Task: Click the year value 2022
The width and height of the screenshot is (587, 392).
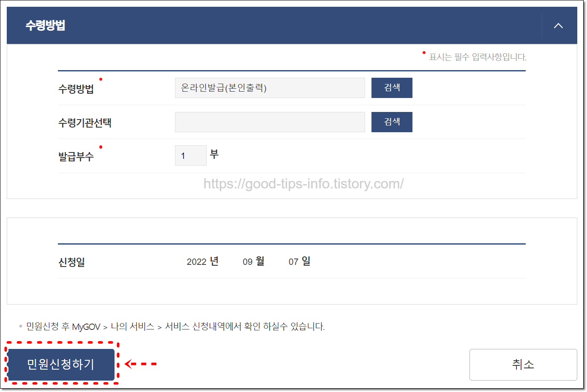Action: click(197, 262)
